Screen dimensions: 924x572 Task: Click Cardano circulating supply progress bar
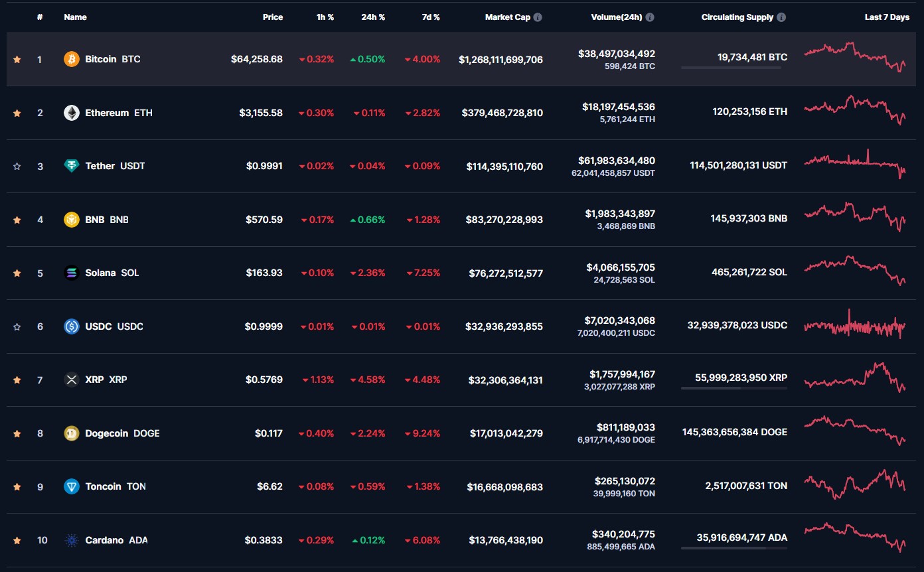point(734,548)
